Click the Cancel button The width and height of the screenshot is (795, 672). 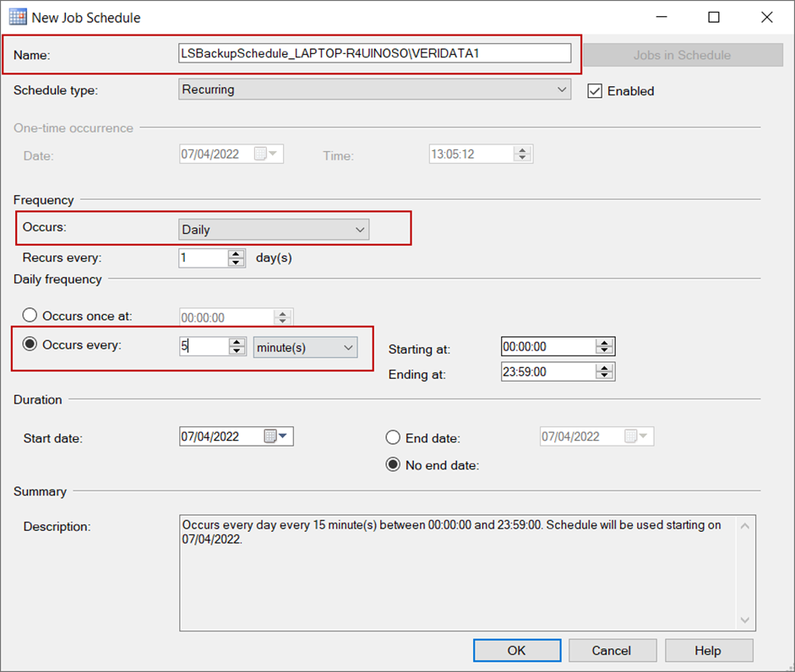(613, 650)
